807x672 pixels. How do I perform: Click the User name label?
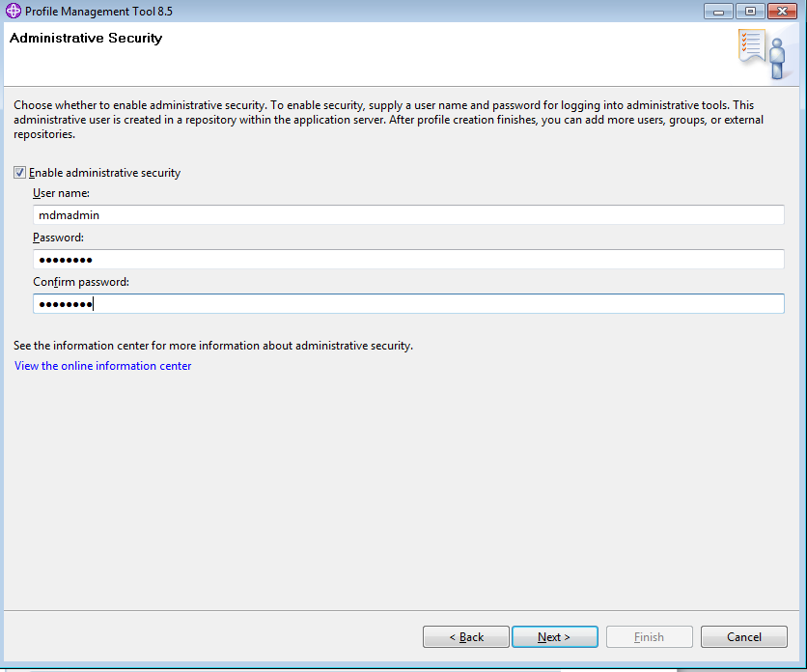pos(61,193)
